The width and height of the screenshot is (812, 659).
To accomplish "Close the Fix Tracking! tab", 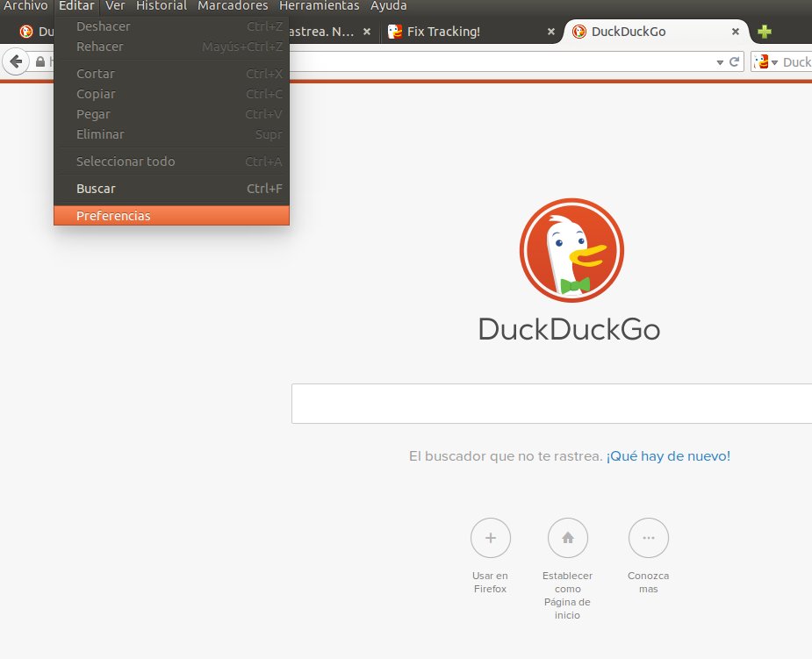I will [x=550, y=32].
